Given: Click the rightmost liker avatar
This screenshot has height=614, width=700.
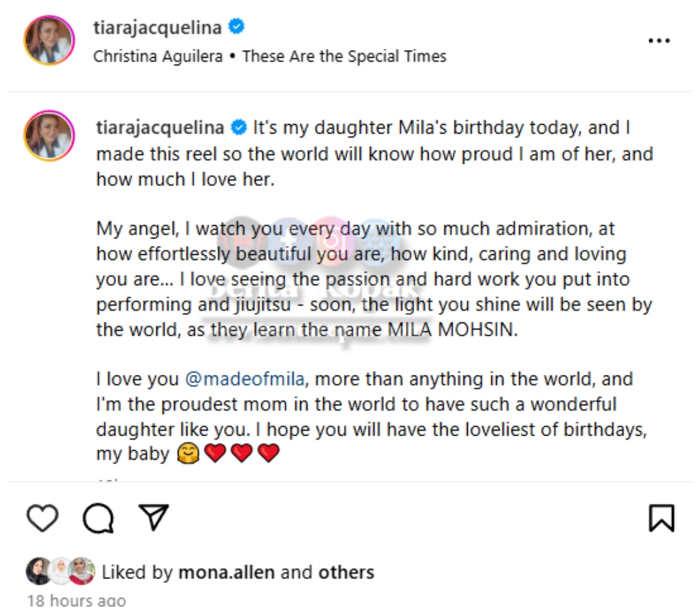Looking at the screenshot, I should point(82,571).
